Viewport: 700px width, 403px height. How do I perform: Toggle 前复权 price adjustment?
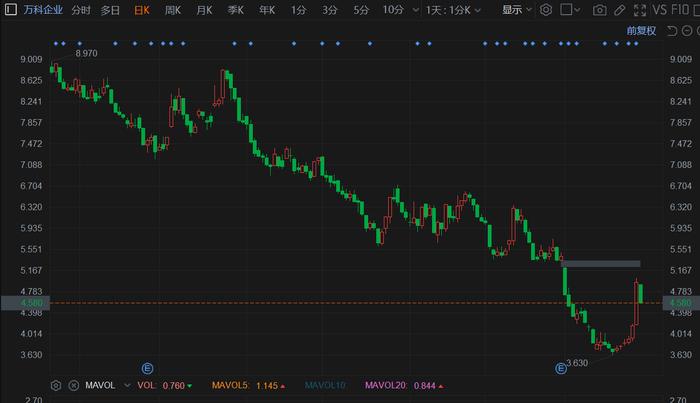[x=641, y=30]
